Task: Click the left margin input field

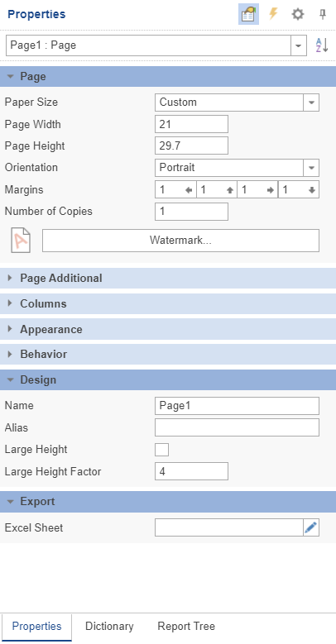Action: [175, 190]
